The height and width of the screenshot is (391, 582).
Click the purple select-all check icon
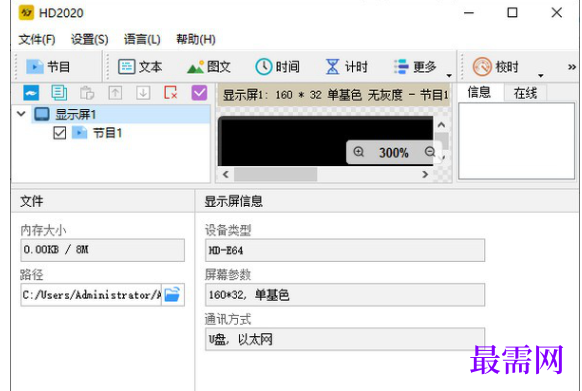(199, 93)
